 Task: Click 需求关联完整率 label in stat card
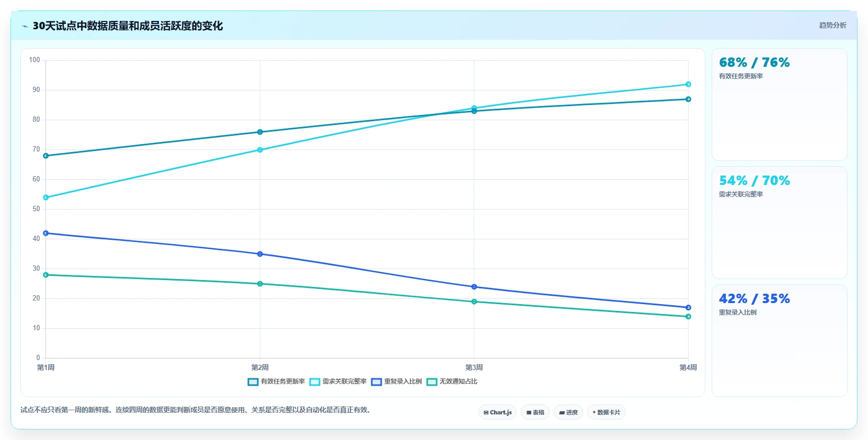[741, 194]
